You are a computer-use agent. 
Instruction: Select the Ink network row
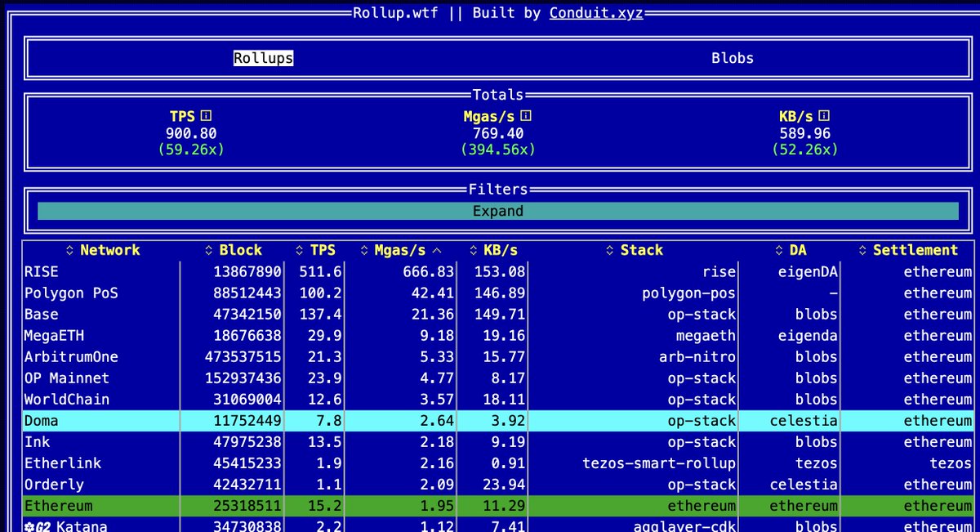(498, 442)
